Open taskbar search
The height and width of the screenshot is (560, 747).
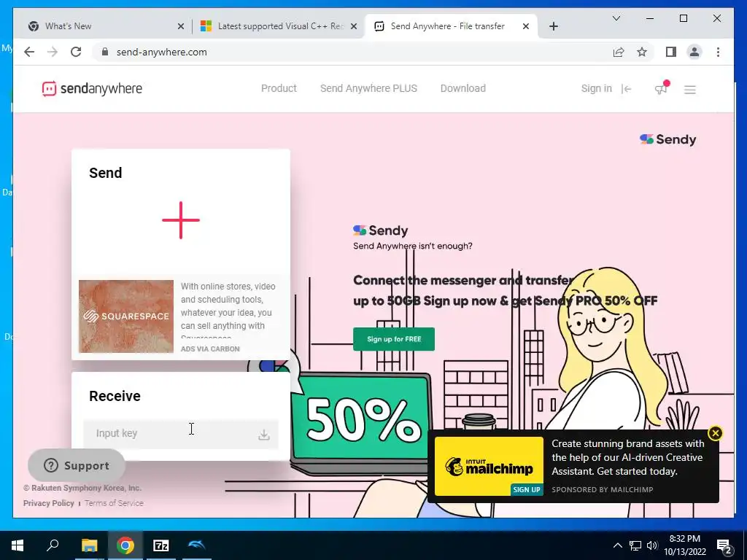click(x=53, y=545)
